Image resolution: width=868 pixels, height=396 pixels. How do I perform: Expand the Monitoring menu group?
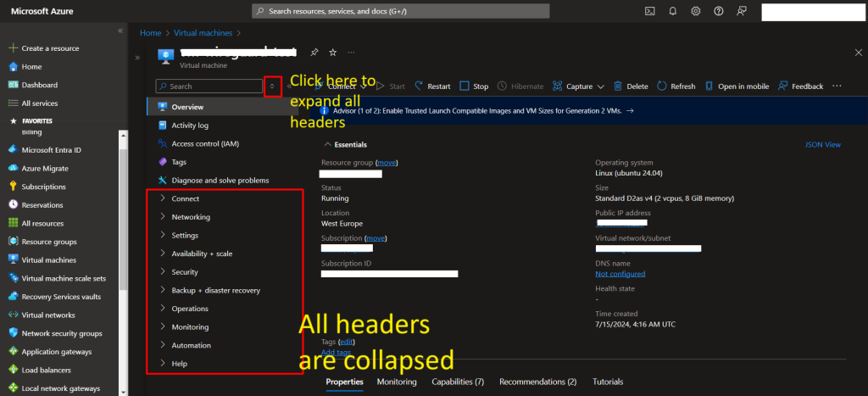pos(189,327)
